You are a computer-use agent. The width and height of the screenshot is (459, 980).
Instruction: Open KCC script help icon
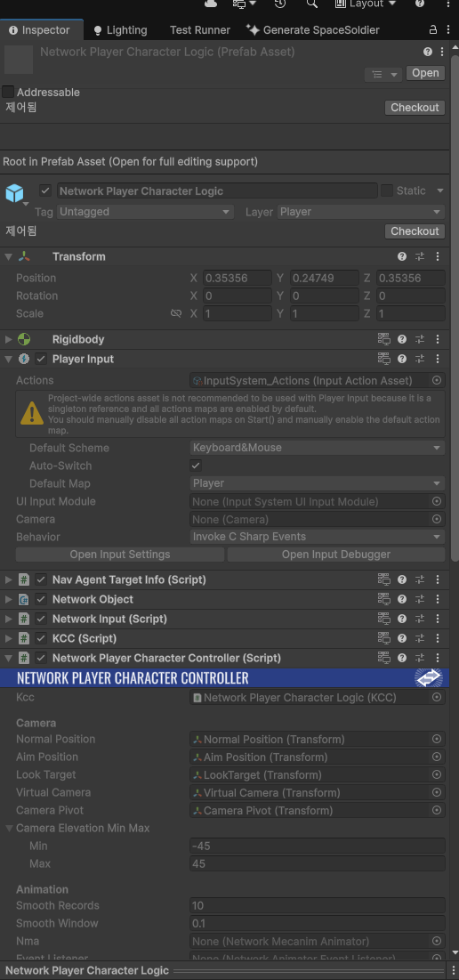[402, 639]
